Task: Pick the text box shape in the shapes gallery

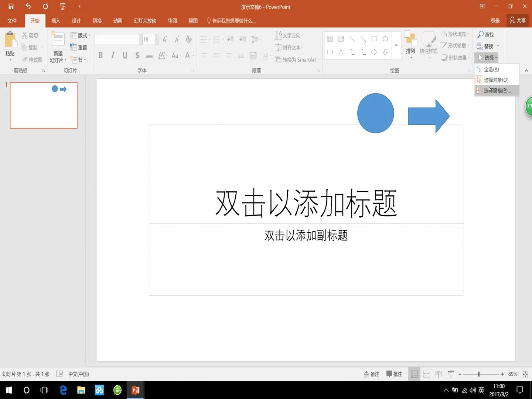Action: click(x=330, y=39)
